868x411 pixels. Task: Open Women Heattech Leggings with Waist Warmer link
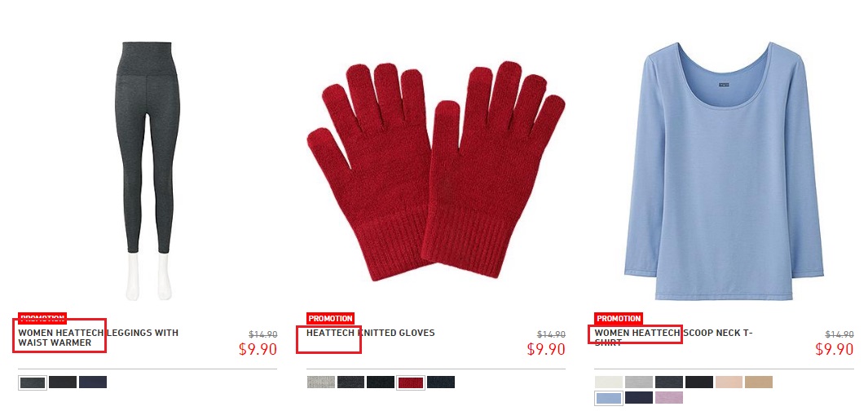[98, 338]
